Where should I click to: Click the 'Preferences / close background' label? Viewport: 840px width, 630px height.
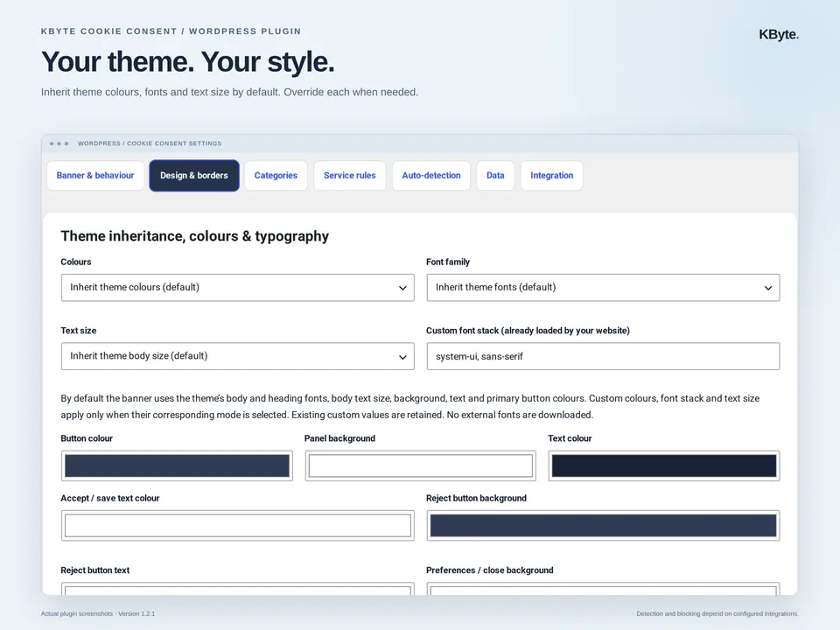pos(490,570)
